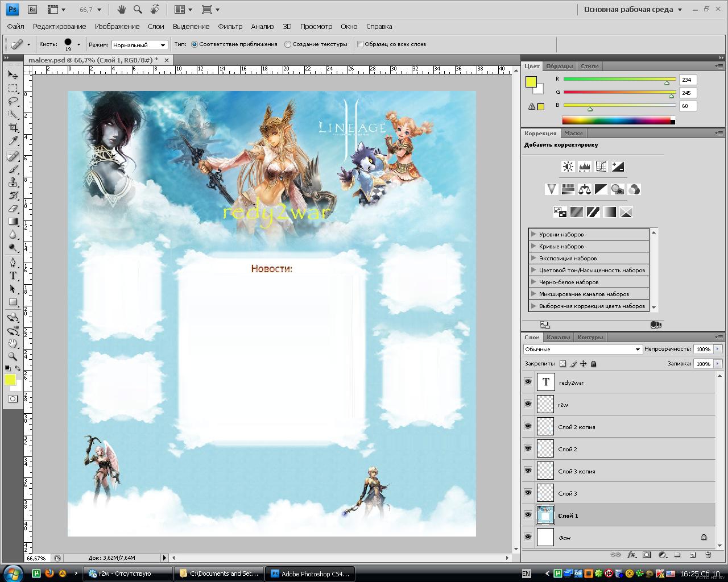Switch to the Маски tab
Viewport: 728px width, 582px height.
(573, 133)
